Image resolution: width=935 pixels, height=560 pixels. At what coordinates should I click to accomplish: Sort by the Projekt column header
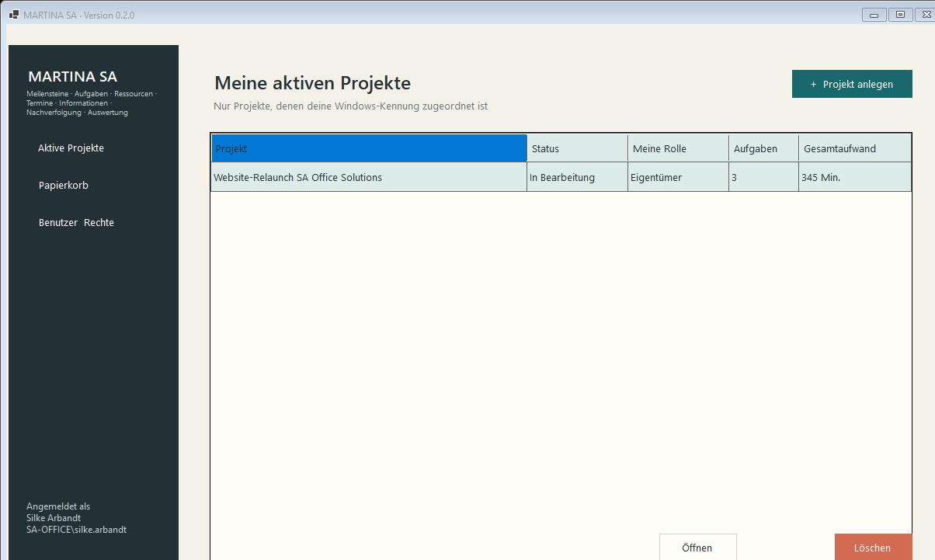point(369,148)
